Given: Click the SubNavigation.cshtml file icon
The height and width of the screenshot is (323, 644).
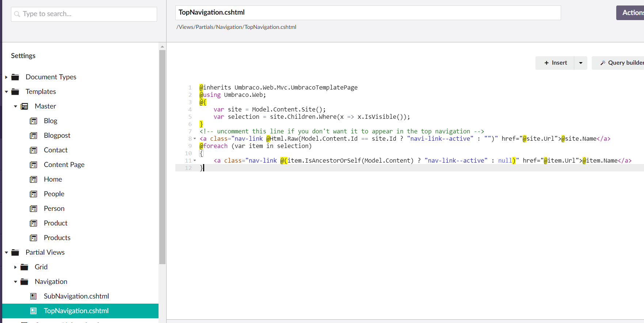Looking at the screenshot, I should pos(33,296).
